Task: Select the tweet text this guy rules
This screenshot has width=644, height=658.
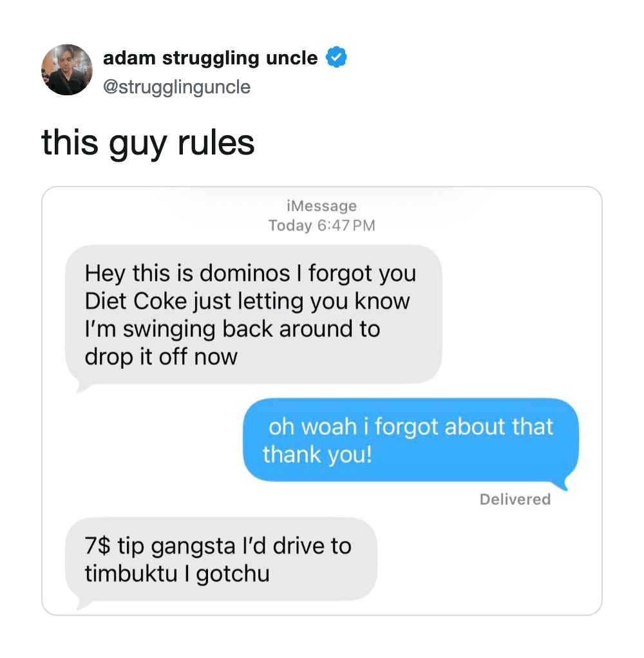Action: tap(148, 144)
